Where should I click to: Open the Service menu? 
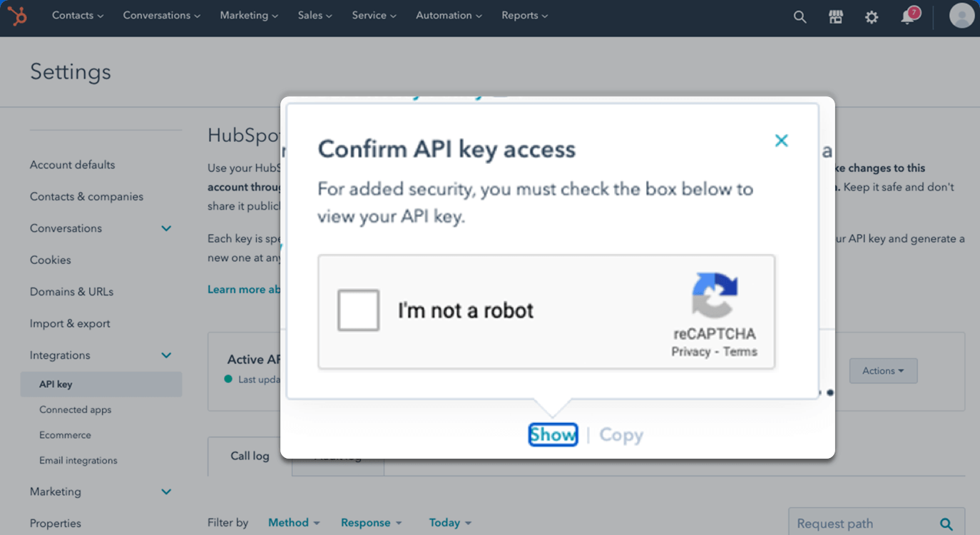pos(374,15)
